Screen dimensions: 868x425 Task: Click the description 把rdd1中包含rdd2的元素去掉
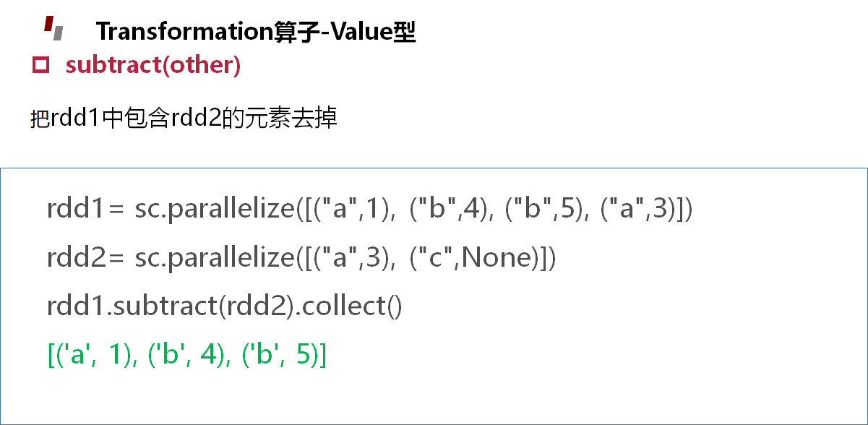coord(184,117)
